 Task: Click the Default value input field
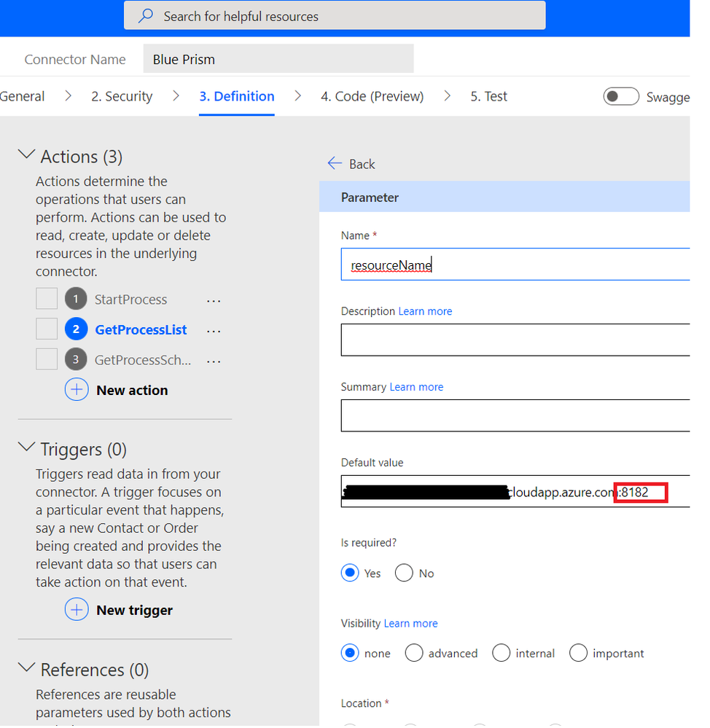(515, 491)
